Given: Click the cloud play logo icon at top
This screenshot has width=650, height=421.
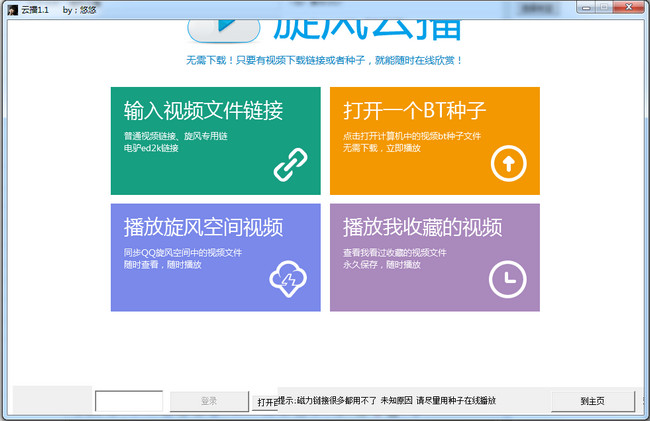Looking at the screenshot, I should [x=224, y=31].
